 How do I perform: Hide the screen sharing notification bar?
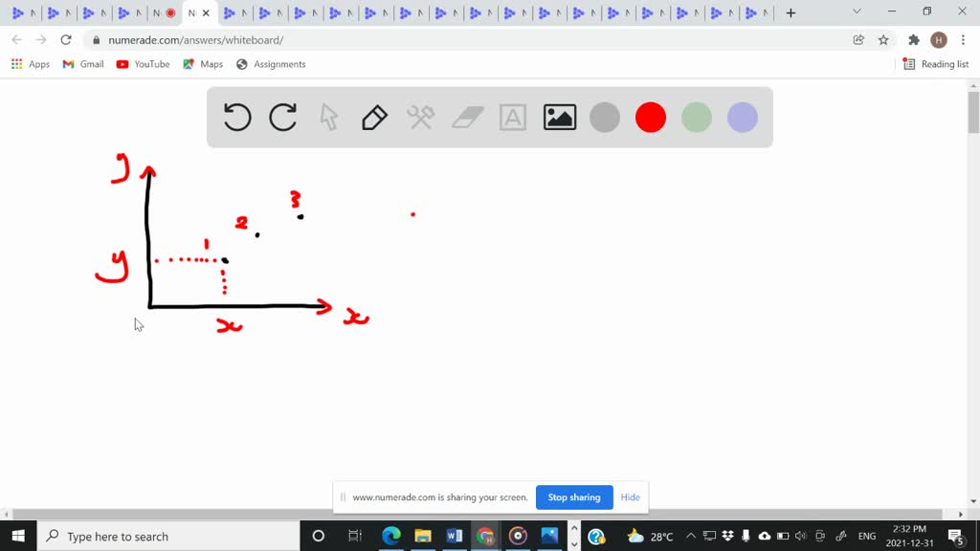pyautogui.click(x=630, y=497)
